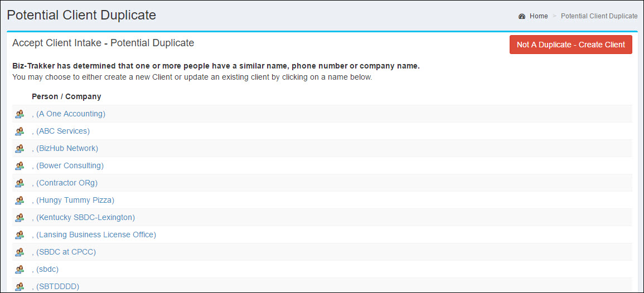The width and height of the screenshot is (644, 293).
Task: Click the people icon beside Kentucky SBDC-Lexington
Action: [20, 217]
